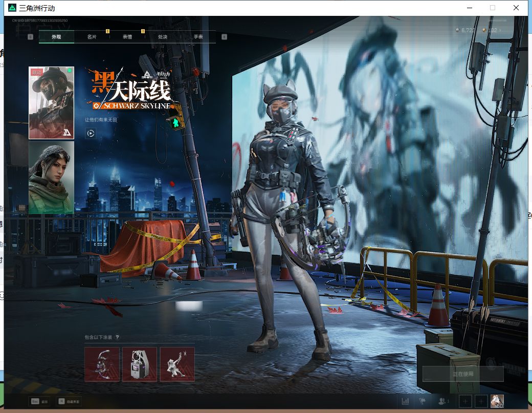Add a teammate in the first plus slot
The height and width of the screenshot is (413, 532).
[465, 401]
